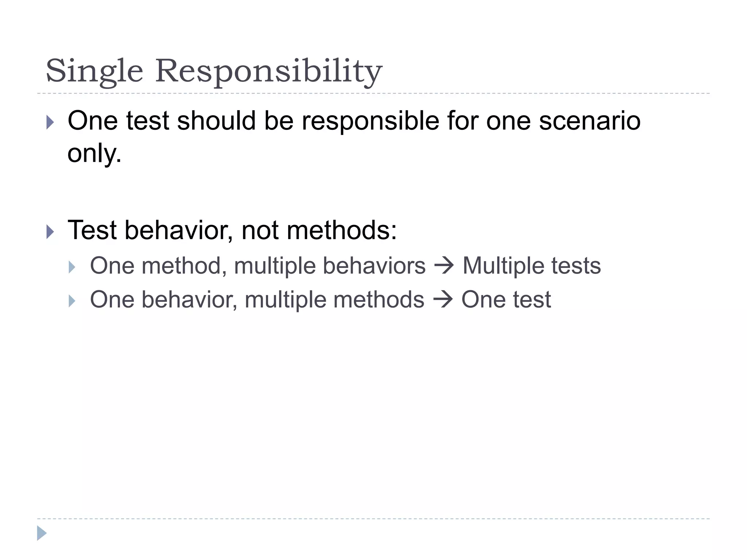Click the word "only." on the second line
Screen dimensions: 747x560
94,153
